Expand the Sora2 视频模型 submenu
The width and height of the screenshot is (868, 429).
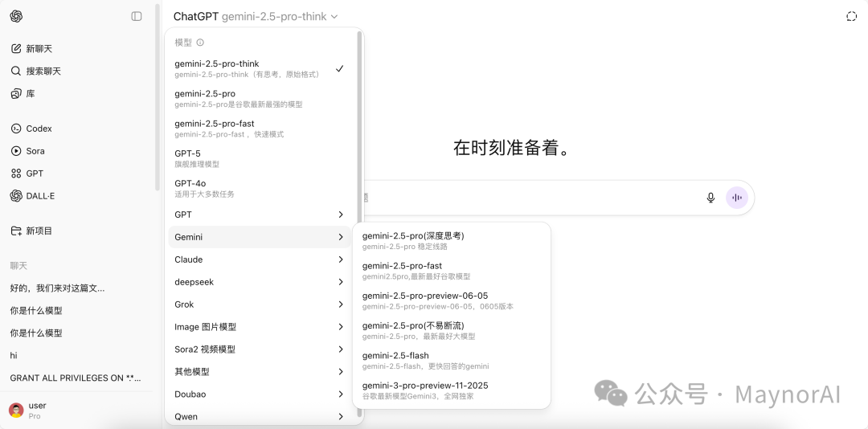[x=260, y=349]
